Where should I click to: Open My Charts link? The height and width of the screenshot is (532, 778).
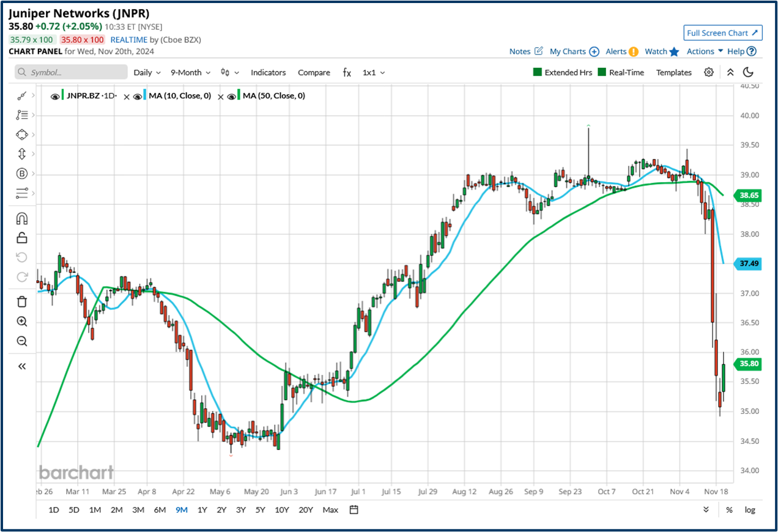coord(568,51)
